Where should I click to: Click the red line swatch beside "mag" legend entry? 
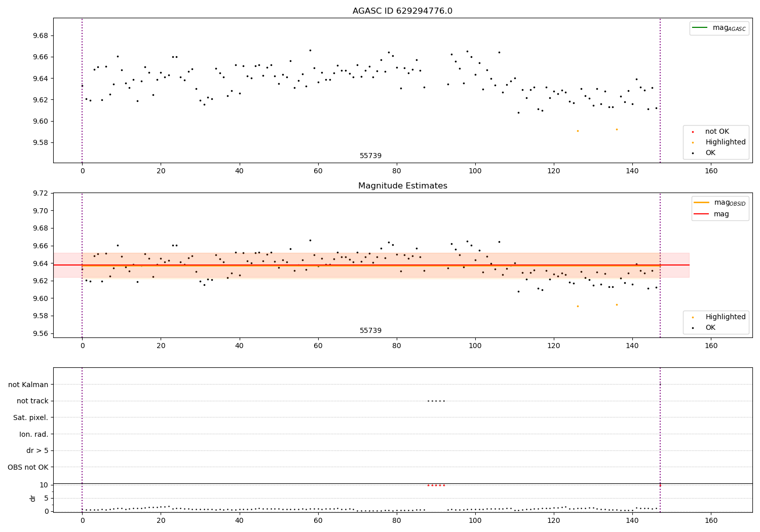point(701,214)
